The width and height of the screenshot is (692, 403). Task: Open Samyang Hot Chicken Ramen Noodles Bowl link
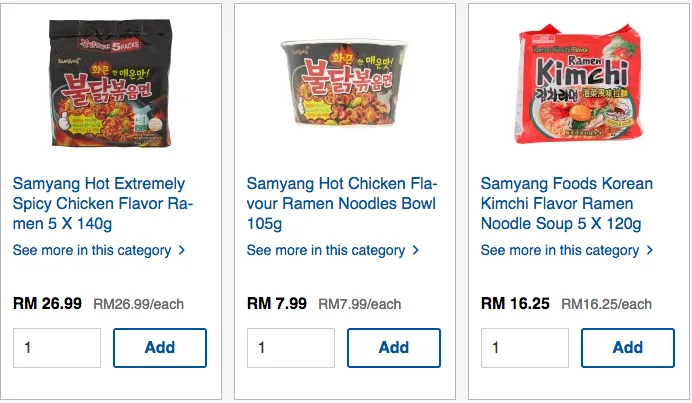point(342,204)
